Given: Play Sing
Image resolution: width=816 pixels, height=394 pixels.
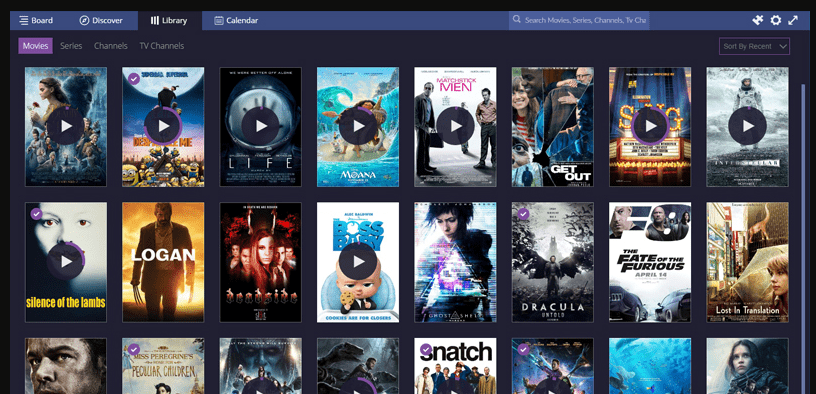Looking at the screenshot, I should 651,126.
